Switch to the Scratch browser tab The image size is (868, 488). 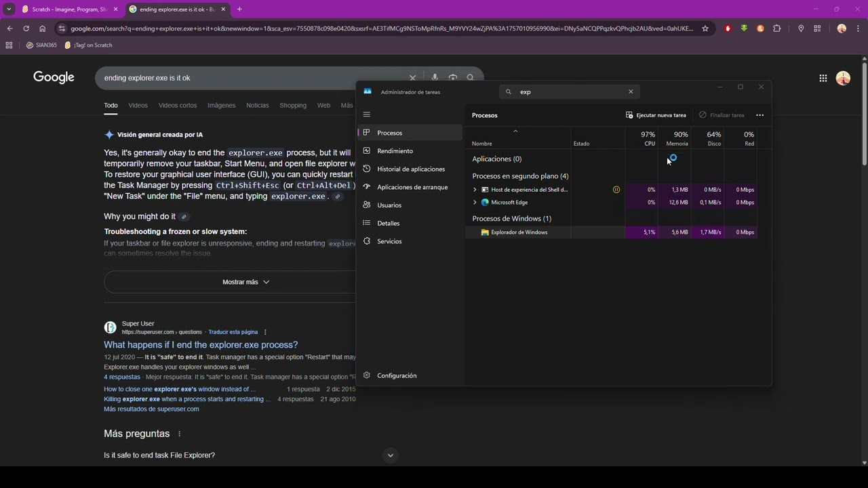point(65,9)
